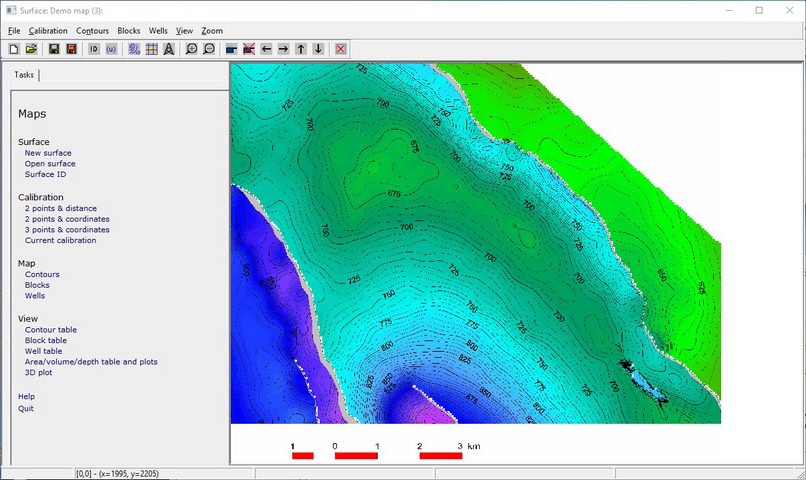This screenshot has height=480, width=806.
Task: Click the zoom in magnifier icon
Action: click(x=192, y=49)
